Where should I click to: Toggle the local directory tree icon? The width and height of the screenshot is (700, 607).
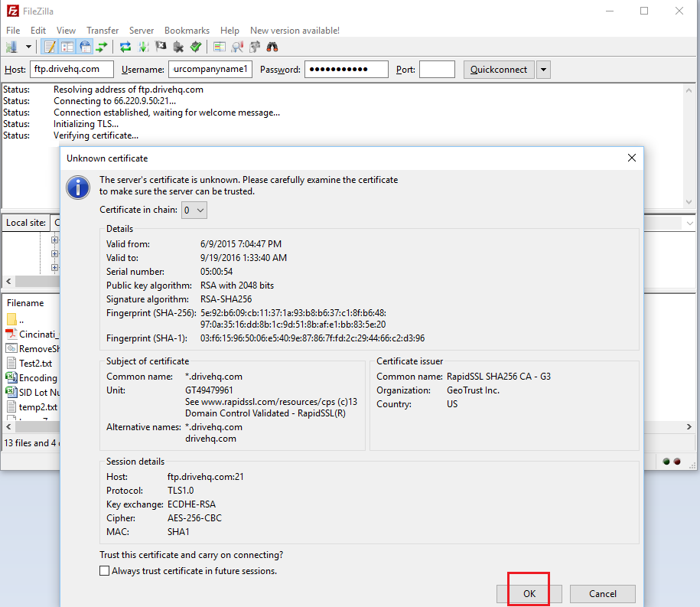click(67, 47)
